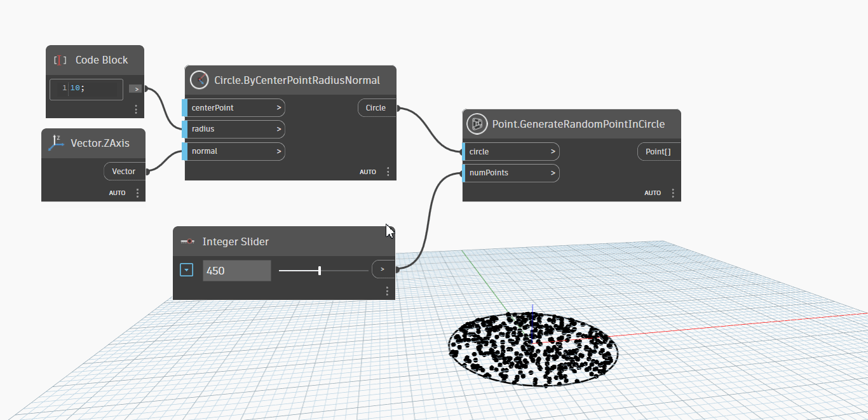Click the Integer Slider track handle
Screen dimensions: 868x420
tap(320, 271)
